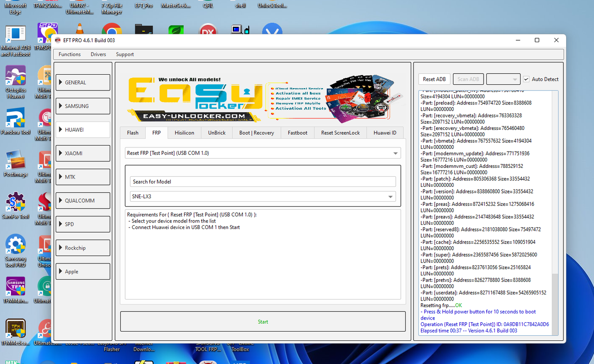Viewport: 594px width, 364px height.
Task: Select the TFMMain desktop shortcut
Action: pyautogui.click(x=15, y=290)
